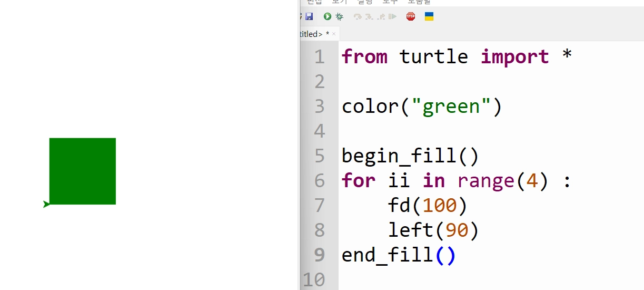Click the code line begin_fill()
The height and width of the screenshot is (290, 644).
tap(410, 156)
